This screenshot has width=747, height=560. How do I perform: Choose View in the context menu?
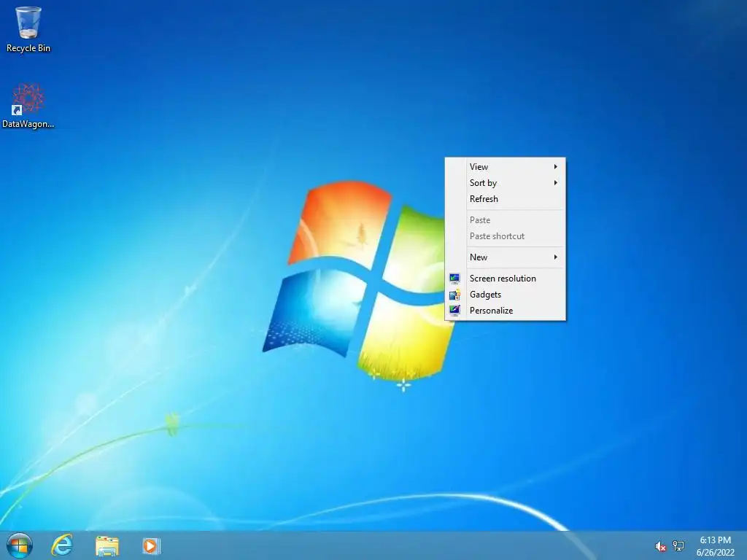505,167
